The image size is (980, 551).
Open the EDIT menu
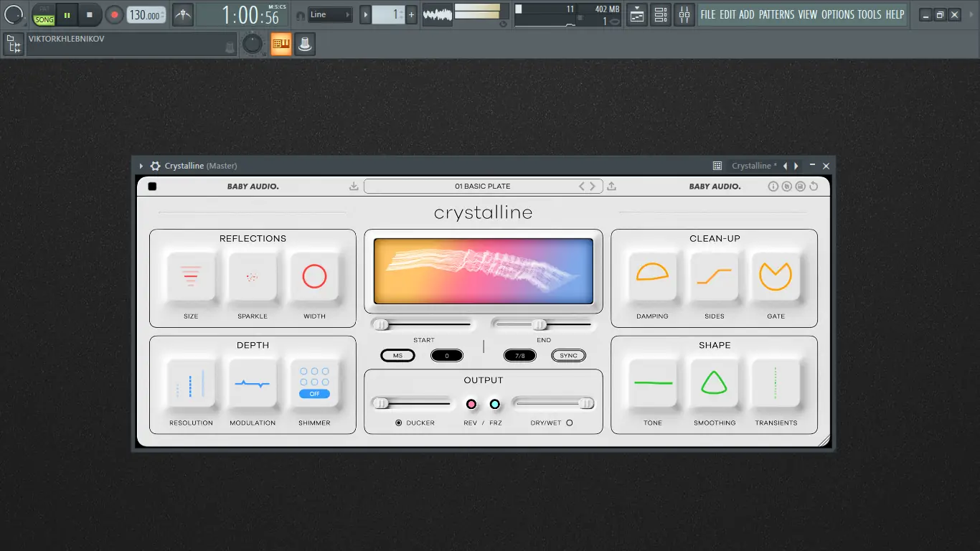(727, 14)
